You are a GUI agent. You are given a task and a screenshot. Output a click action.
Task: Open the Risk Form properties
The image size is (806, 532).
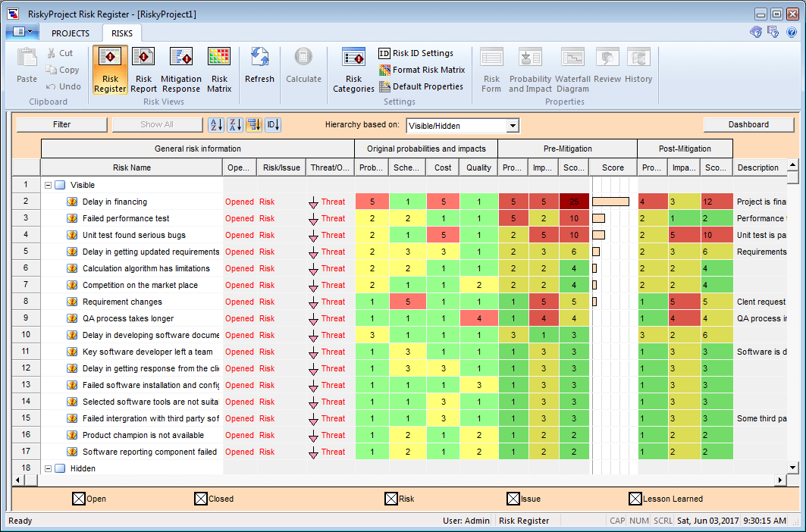(491, 70)
